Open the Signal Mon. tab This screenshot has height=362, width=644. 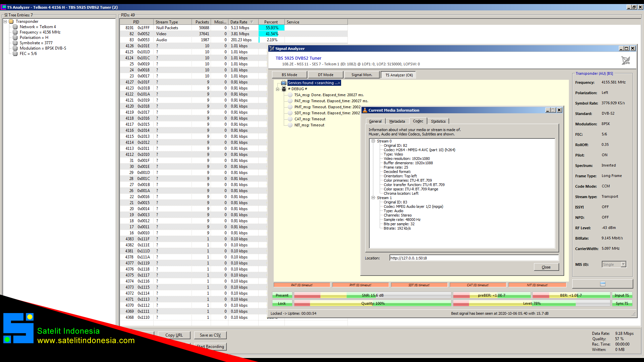[362, 75]
